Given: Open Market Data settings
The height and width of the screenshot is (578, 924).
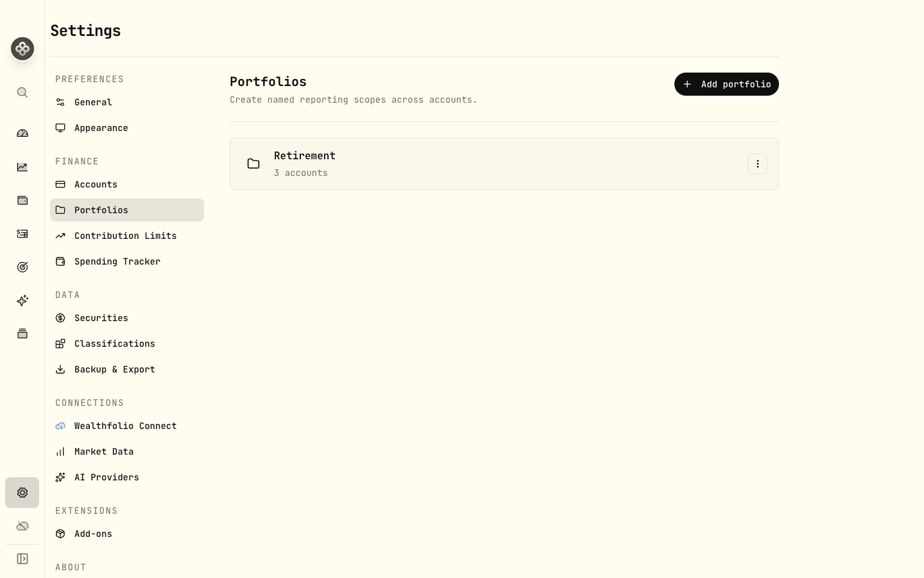Looking at the screenshot, I should (x=127, y=451).
